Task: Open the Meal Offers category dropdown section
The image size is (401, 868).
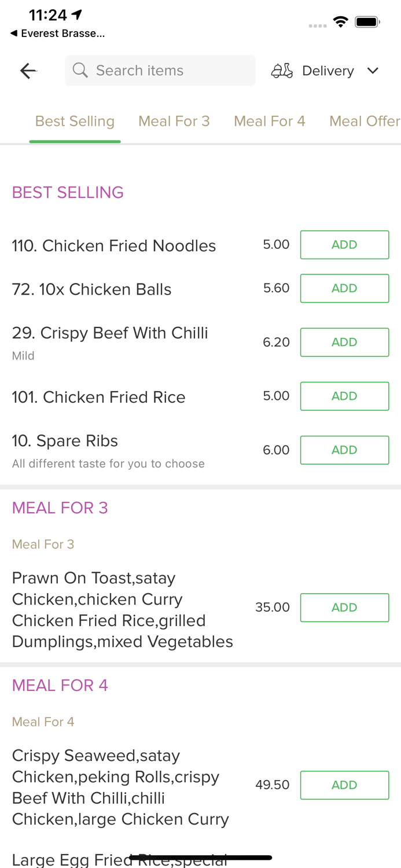Action: (x=366, y=121)
